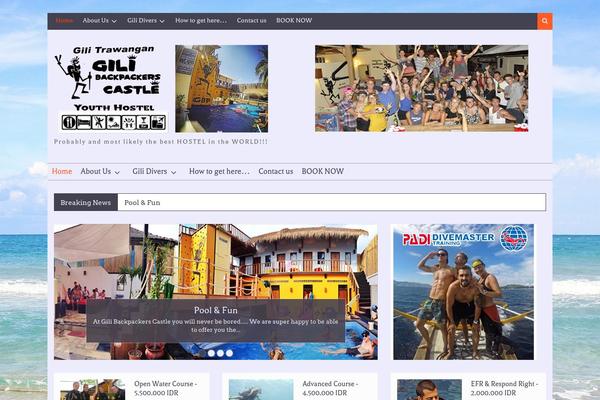Open the EFR & Respond Right thumbnail

[x=429, y=390]
